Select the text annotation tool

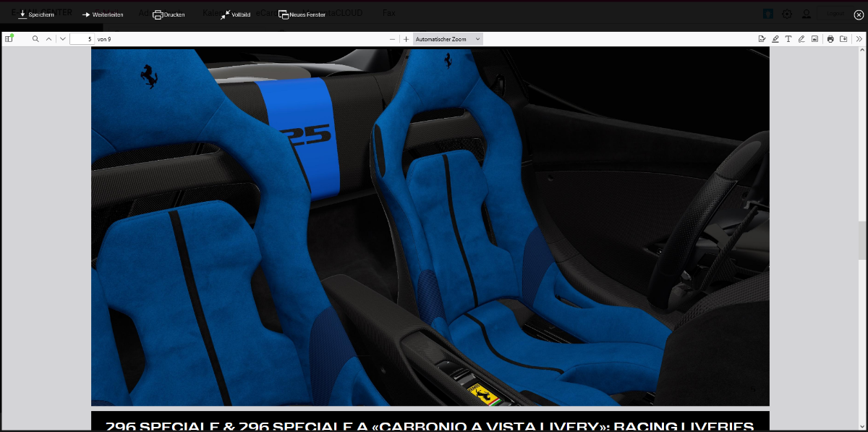pyautogui.click(x=788, y=39)
